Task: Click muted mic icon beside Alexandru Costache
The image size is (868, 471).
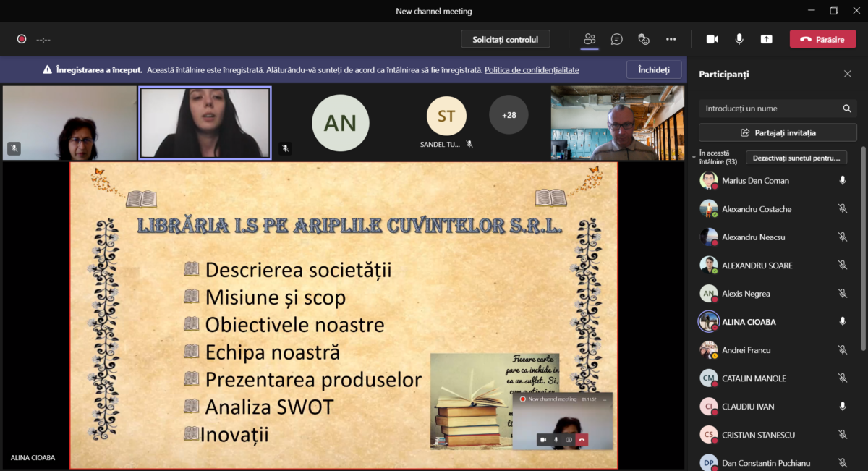Action: pyautogui.click(x=842, y=209)
